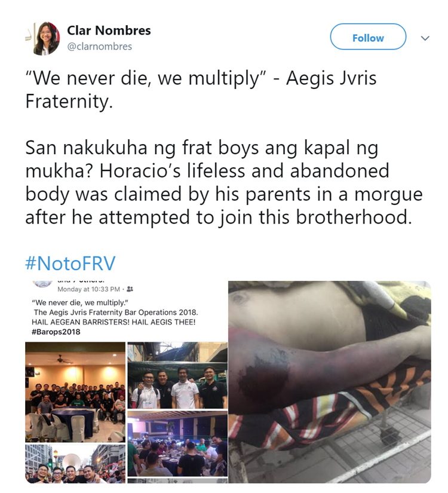Open the #NotoFRV hashtag
The width and height of the screenshot is (448, 493).
point(70,263)
